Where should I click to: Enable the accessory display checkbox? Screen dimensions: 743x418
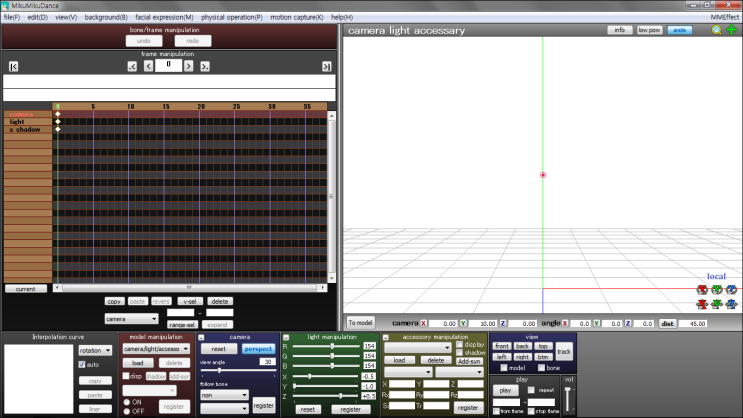(460, 345)
